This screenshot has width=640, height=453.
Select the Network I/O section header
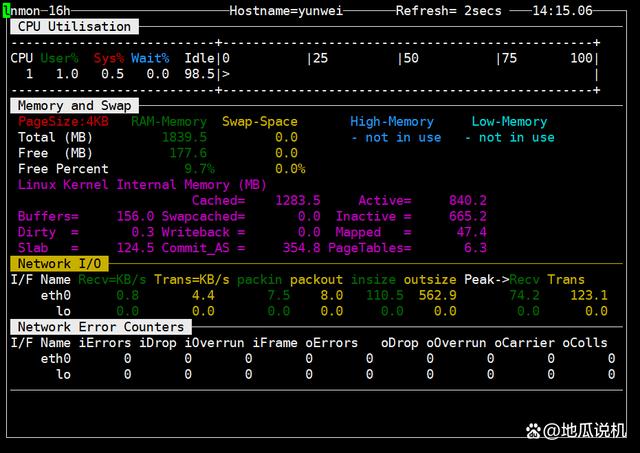point(59,264)
